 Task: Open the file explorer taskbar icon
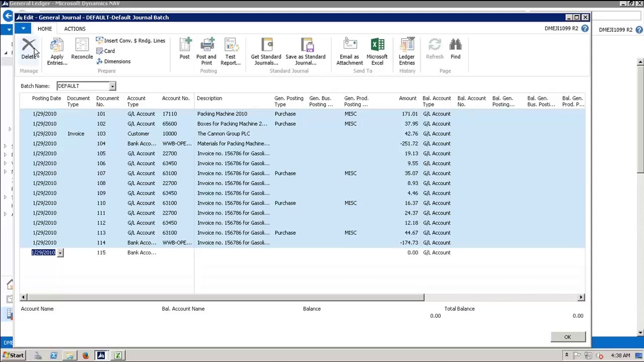(69, 355)
